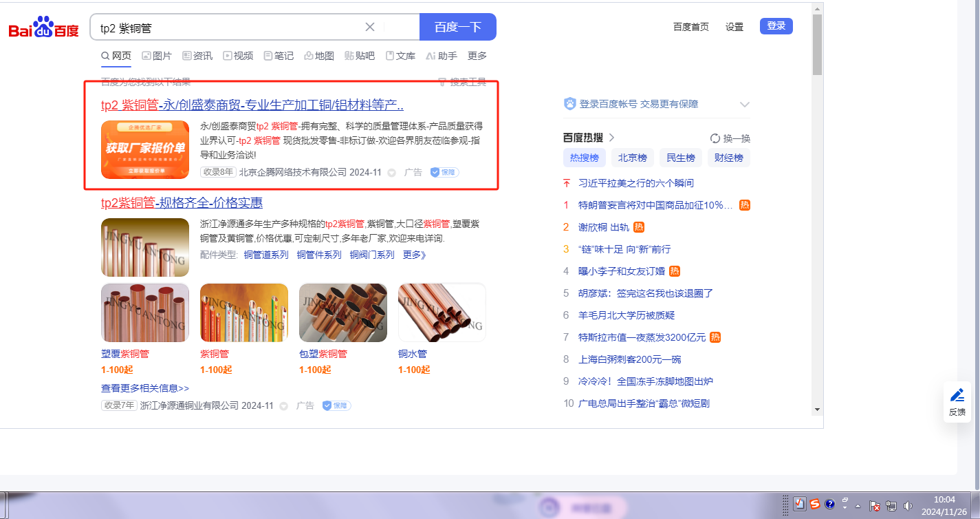Open the 铜水管 product thumbnail
The width and height of the screenshot is (980, 519).
[x=442, y=313]
